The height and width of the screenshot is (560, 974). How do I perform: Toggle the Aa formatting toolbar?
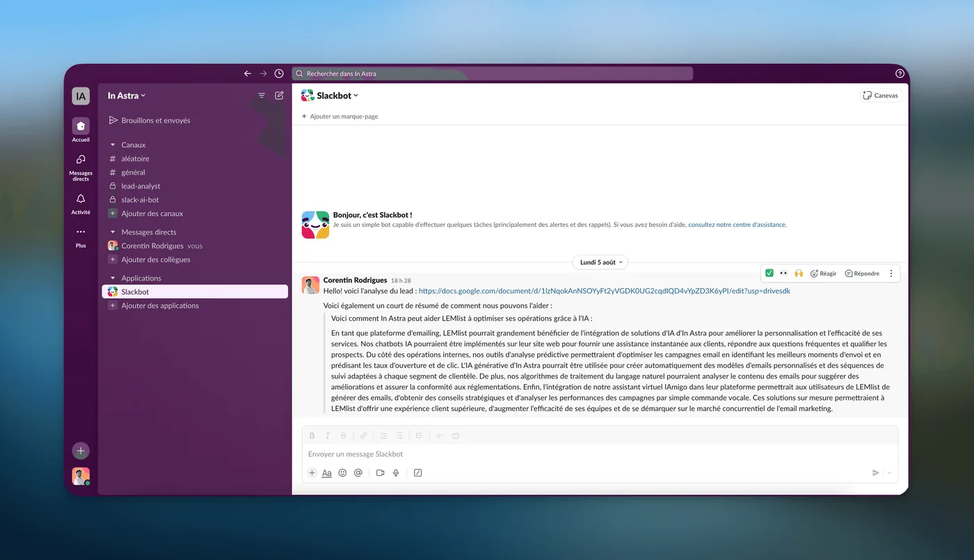pyautogui.click(x=327, y=472)
